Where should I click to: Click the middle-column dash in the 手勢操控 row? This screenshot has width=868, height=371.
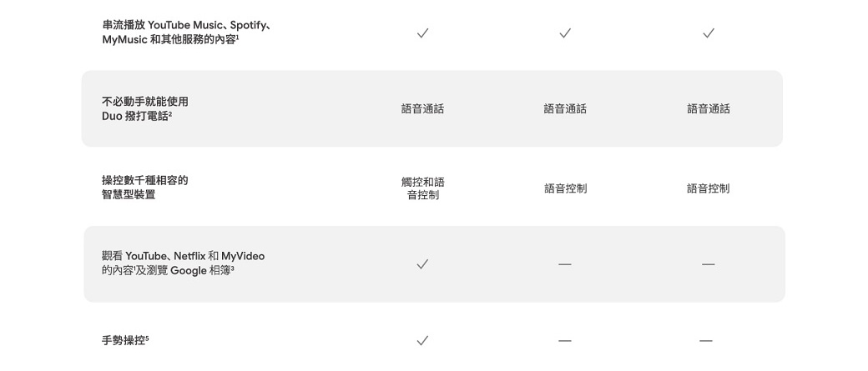(565, 341)
